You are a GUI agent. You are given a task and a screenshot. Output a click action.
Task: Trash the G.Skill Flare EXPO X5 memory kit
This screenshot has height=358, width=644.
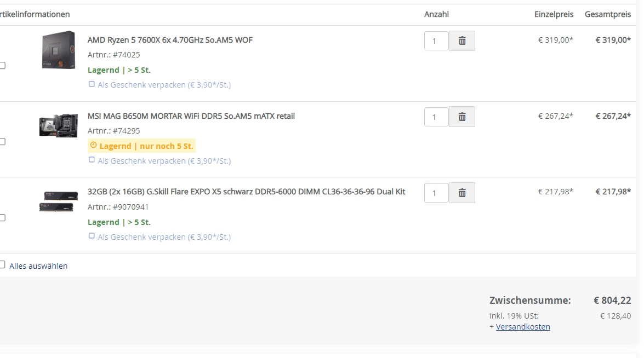461,193
